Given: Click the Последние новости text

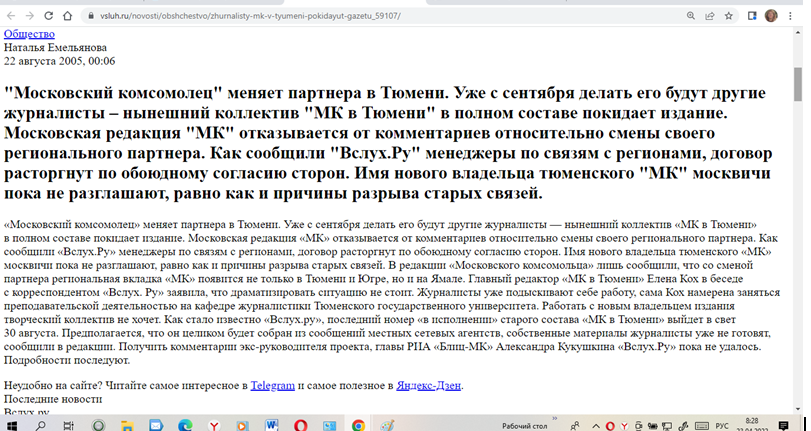Looking at the screenshot, I should coord(53,399).
